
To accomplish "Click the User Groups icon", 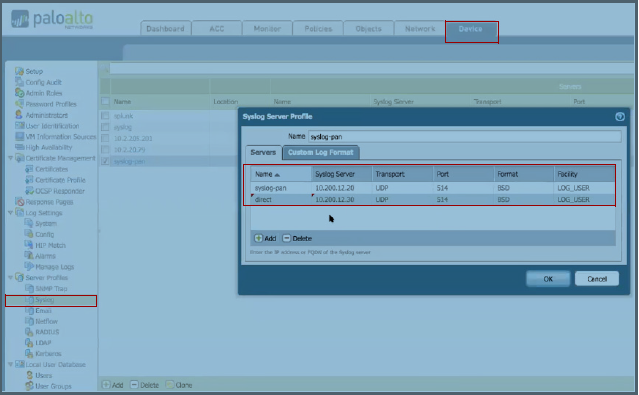I will (29, 386).
